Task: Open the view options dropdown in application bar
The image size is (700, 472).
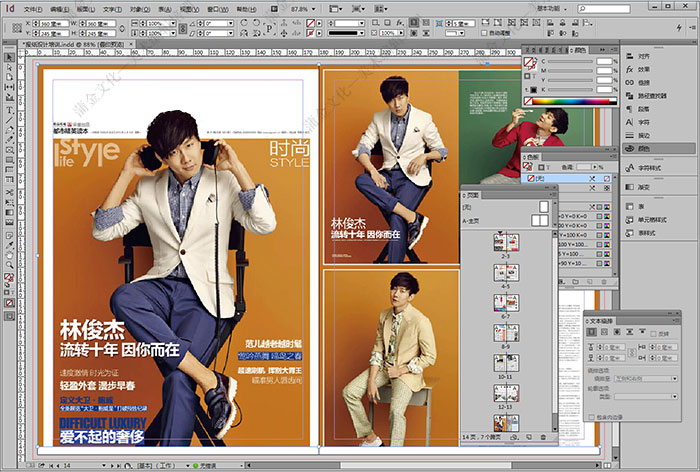Action: (336, 8)
